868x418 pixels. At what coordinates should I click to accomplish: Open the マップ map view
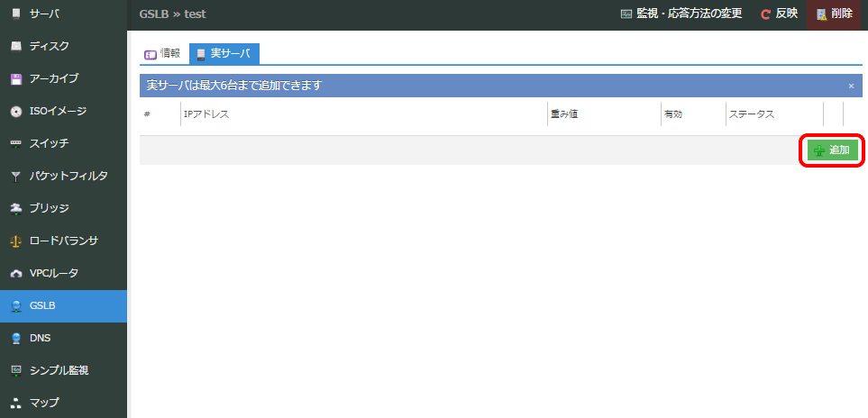(44, 403)
